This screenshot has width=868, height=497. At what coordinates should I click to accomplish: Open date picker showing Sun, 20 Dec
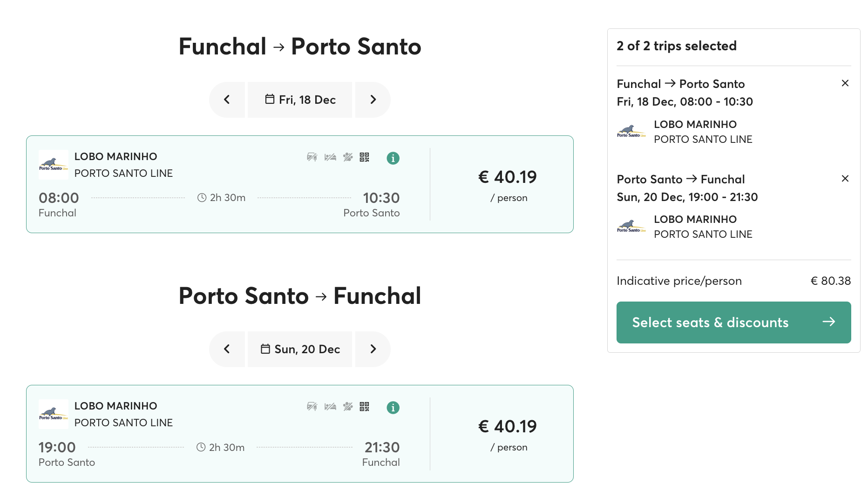tap(300, 349)
